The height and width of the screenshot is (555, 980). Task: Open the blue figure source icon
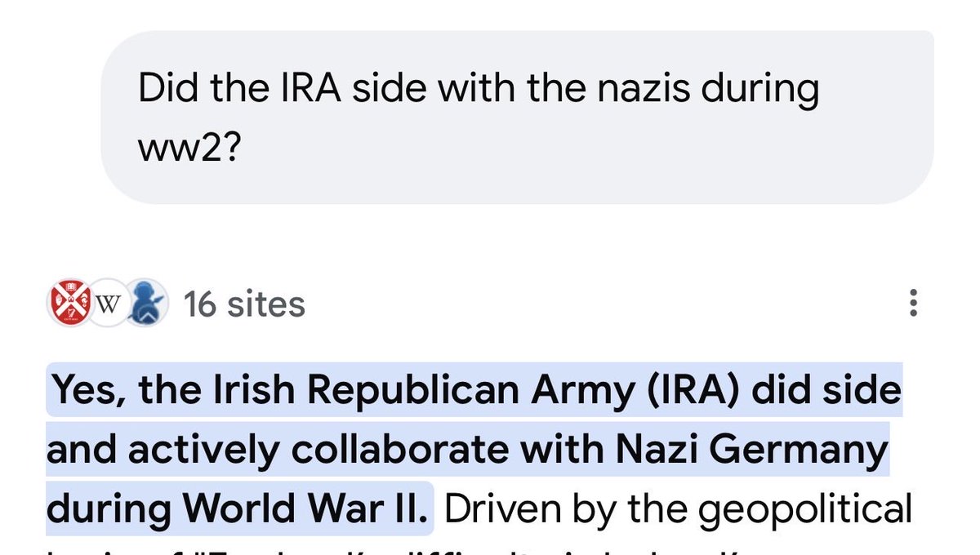click(x=148, y=304)
